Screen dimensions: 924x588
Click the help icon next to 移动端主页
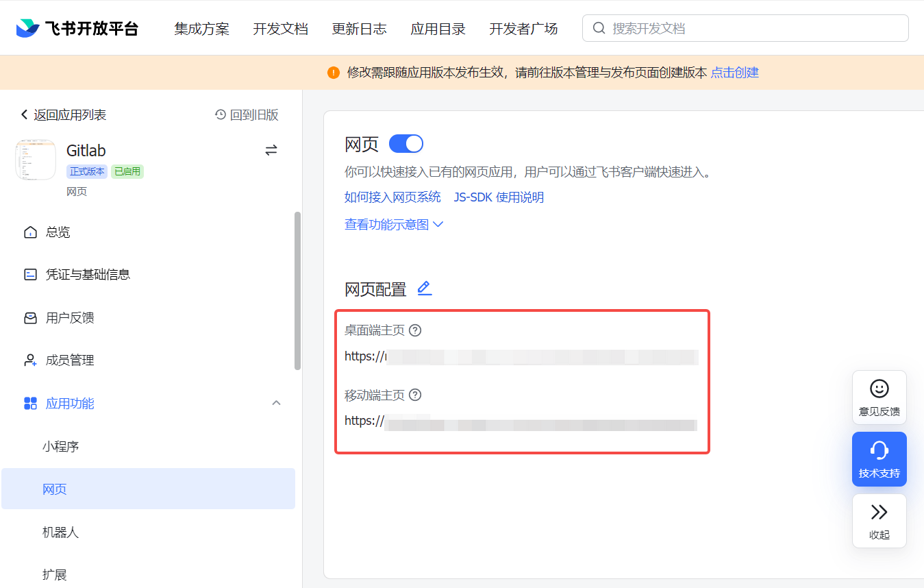(x=415, y=395)
